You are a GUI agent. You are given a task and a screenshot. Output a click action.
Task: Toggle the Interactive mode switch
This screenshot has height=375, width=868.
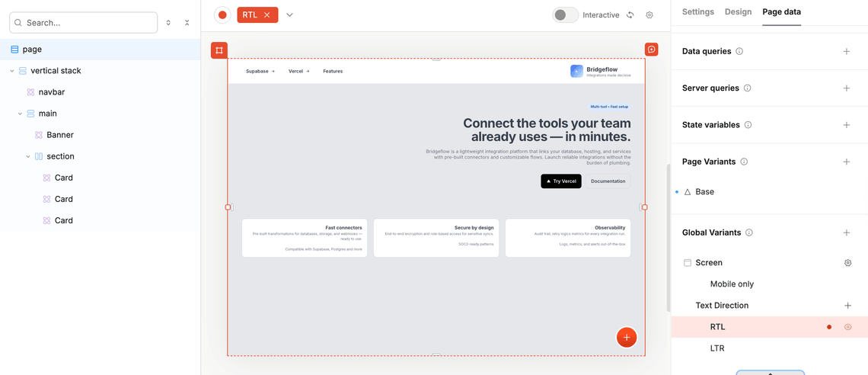tap(565, 14)
